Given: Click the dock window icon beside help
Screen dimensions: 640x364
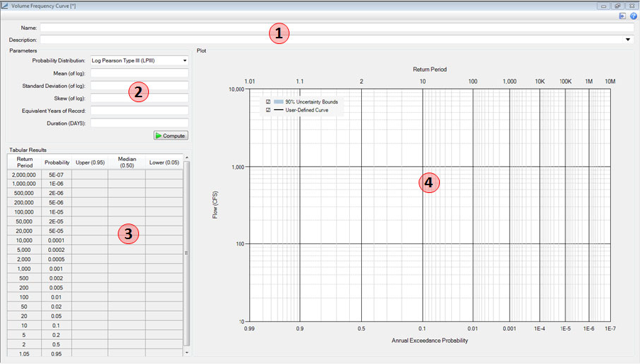Looking at the screenshot, I should [622, 16].
